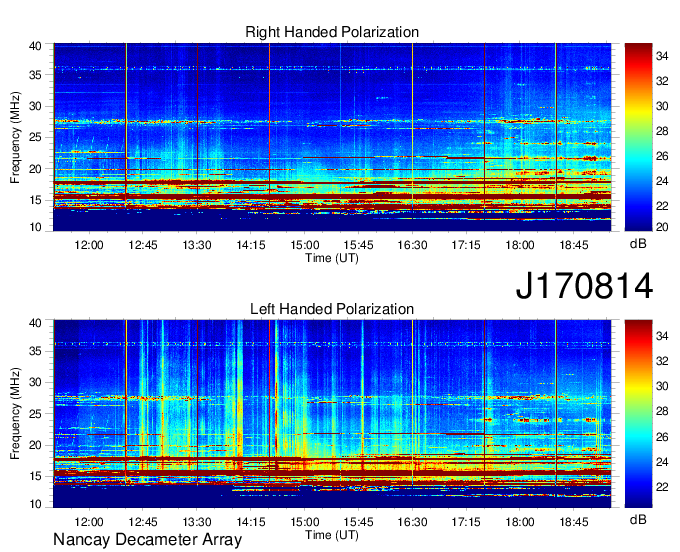Screen dimensions: 680x552
Task: Click 30 MHz frequency tick of left-handed plot
Action: point(35,382)
